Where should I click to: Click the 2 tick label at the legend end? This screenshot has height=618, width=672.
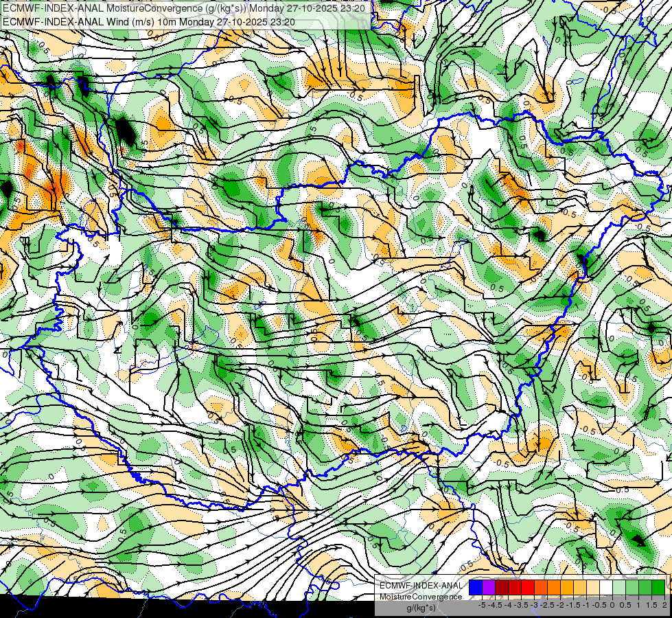click(664, 605)
